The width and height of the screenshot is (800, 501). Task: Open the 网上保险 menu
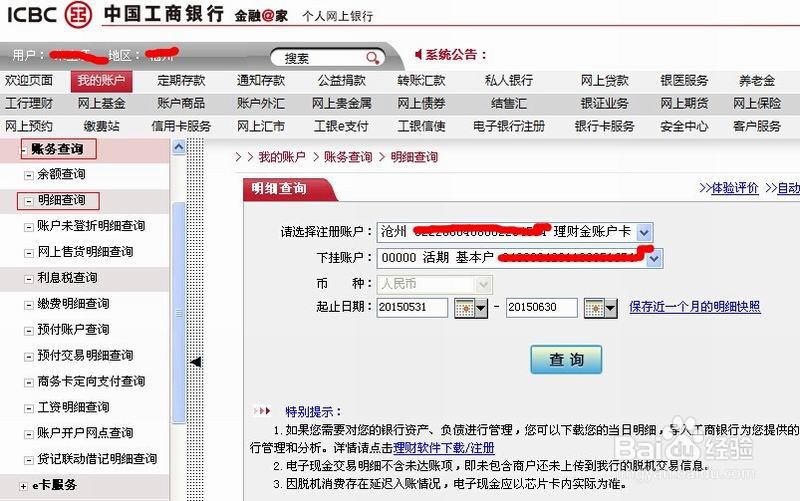coord(757,104)
